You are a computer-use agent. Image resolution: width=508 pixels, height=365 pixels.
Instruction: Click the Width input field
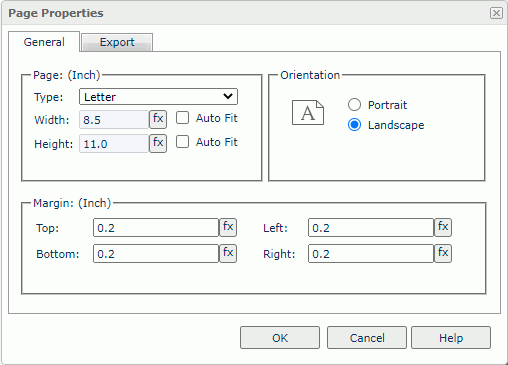[114, 120]
